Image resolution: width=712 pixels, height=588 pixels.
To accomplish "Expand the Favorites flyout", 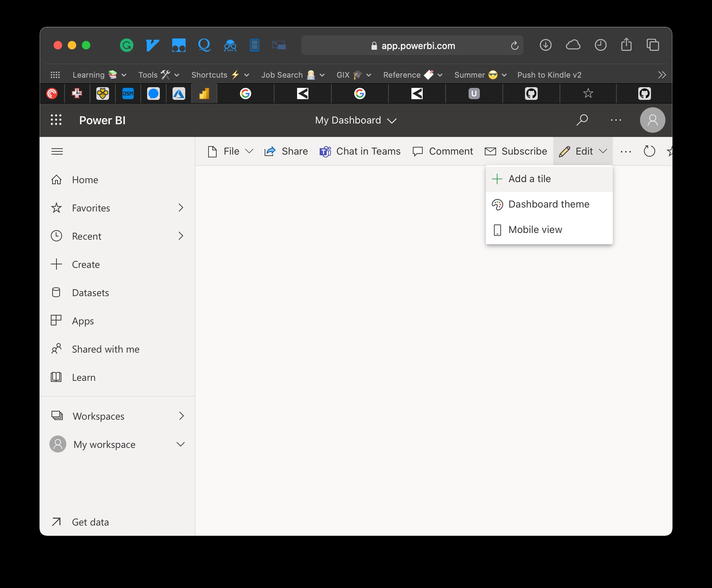I will pyautogui.click(x=181, y=208).
